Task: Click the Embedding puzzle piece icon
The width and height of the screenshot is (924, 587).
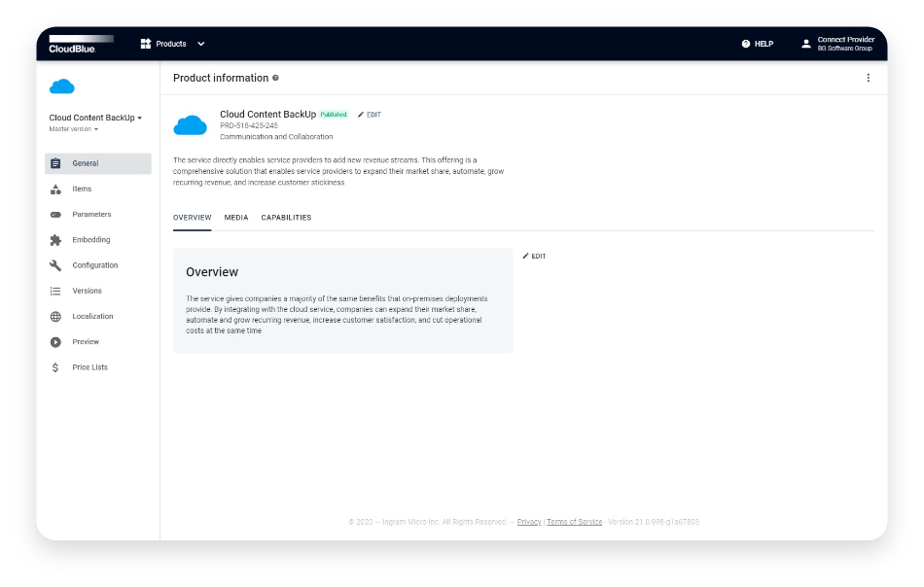Action: (55, 240)
